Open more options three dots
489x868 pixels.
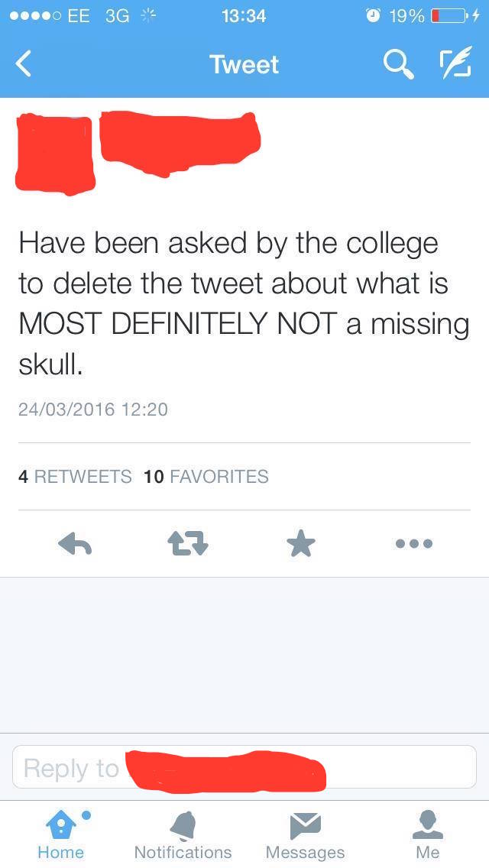pyautogui.click(x=413, y=543)
